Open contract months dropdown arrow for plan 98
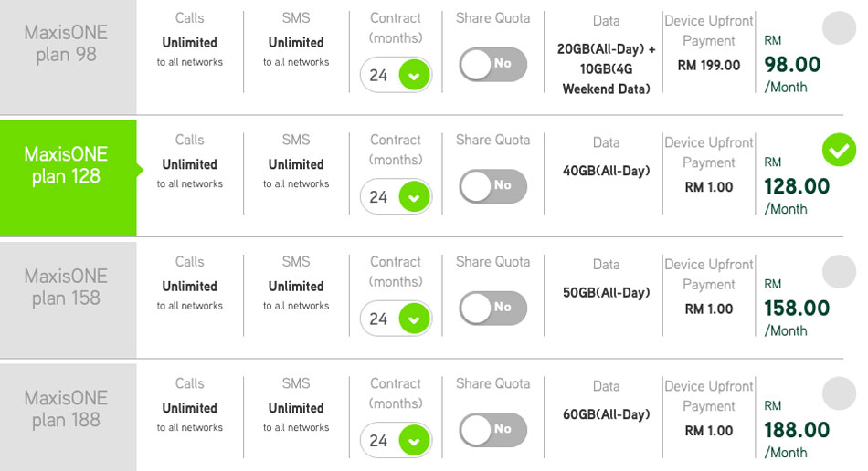The image size is (868, 471). pos(414,75)
